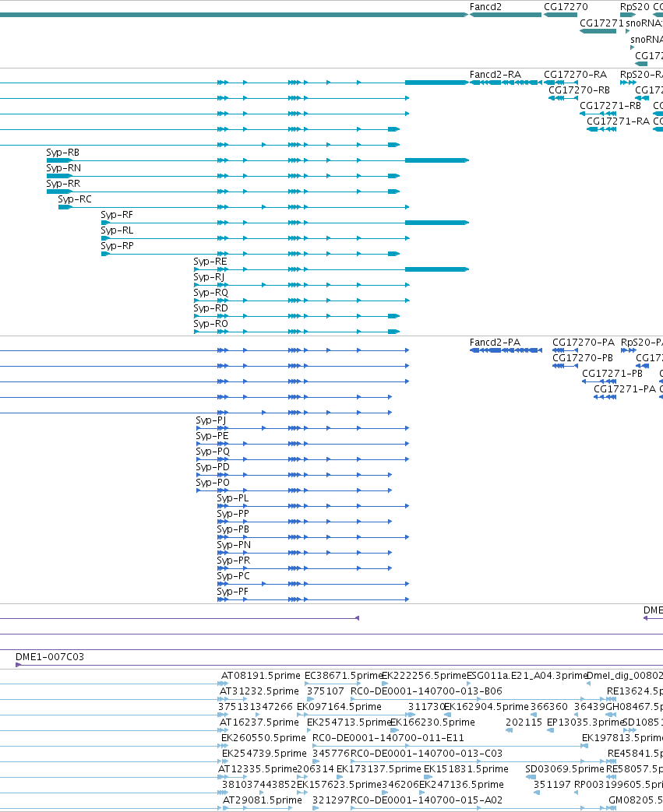This screenshot has height=812, width=663.
Task: Select EK173137.5prime EST label
Action: [379, 769]
